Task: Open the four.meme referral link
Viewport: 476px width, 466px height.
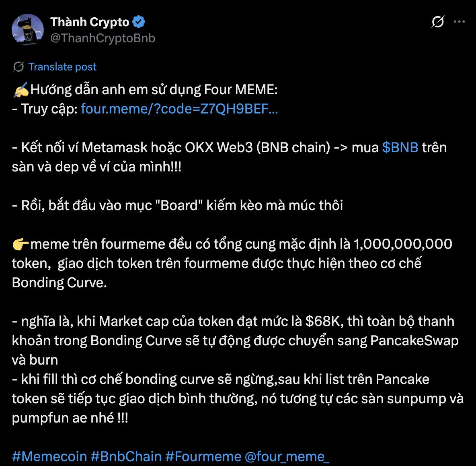Action: tap(179, 109)
